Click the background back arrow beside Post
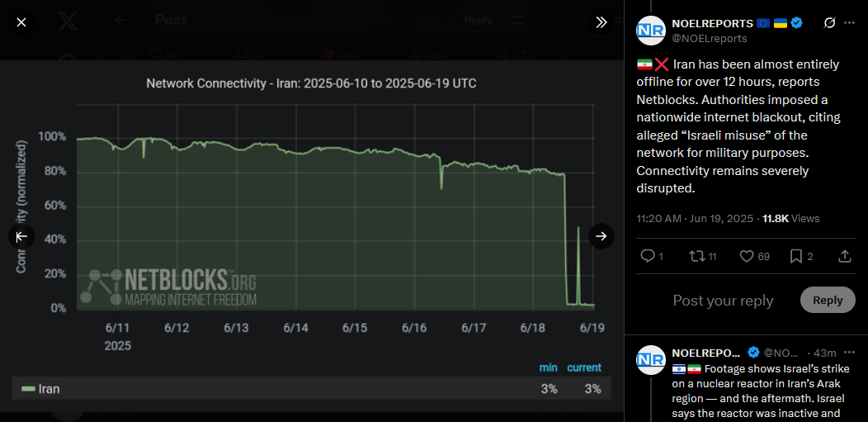This screenshot has width=868, height=422. (120, 20)
